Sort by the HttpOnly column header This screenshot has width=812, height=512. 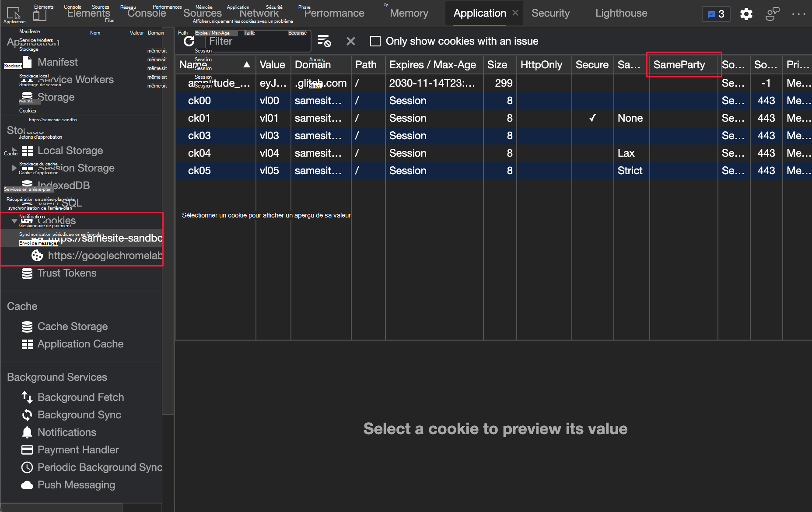tap(544, 65)
